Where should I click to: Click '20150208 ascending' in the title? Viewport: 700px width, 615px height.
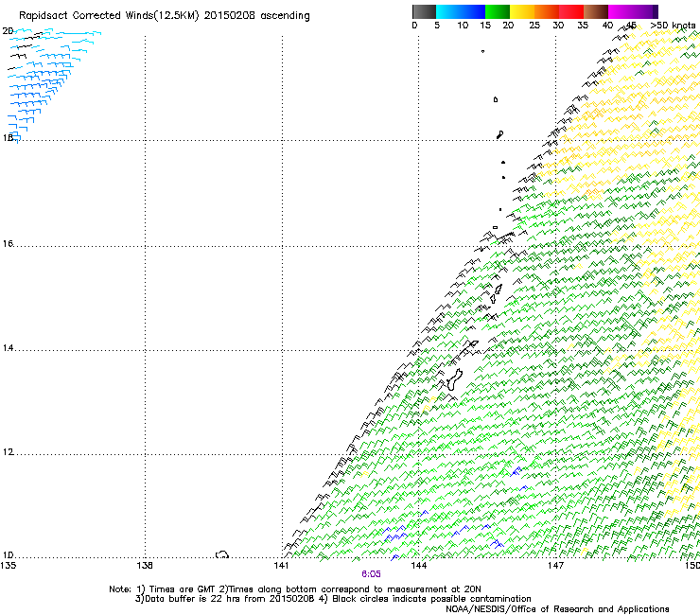(x=256, y=16)
